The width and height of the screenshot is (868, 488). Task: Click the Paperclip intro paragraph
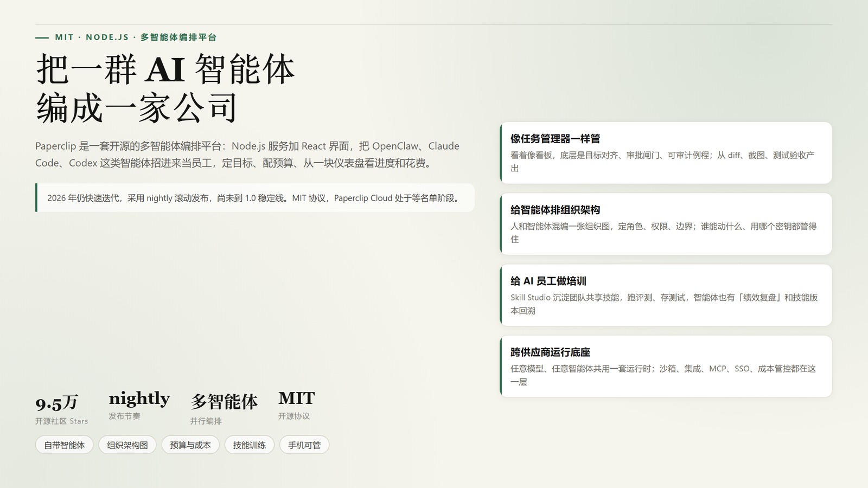click(x=247, y=155)
